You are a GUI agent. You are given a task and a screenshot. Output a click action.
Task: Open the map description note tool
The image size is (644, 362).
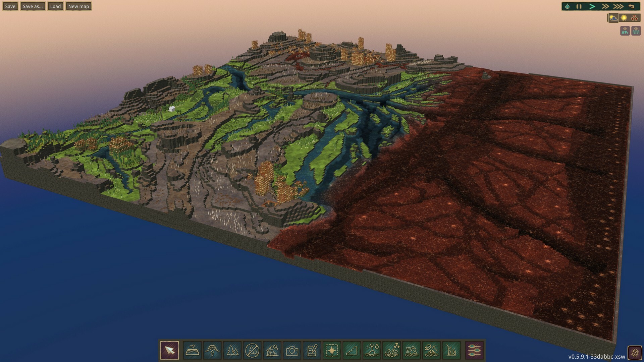[x=312, y=351]
